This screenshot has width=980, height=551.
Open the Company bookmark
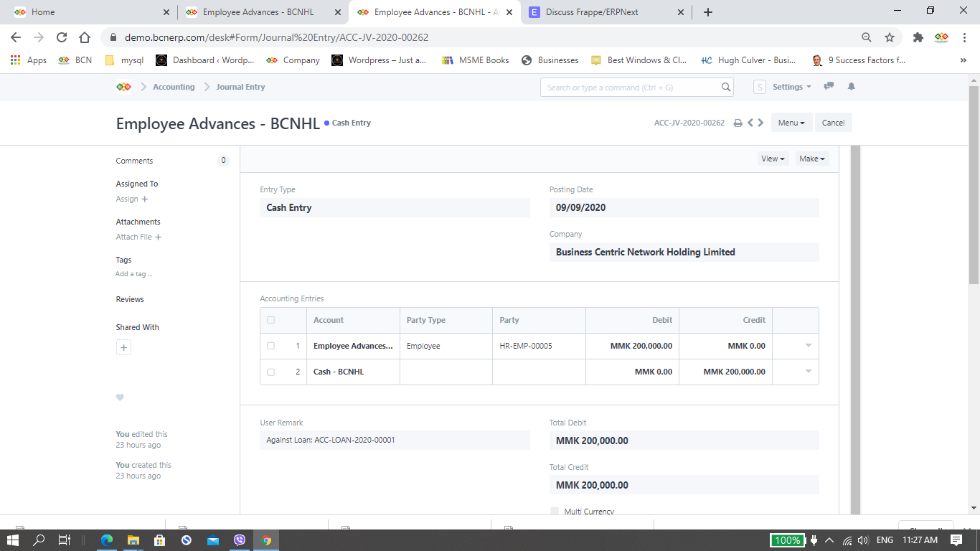click(x=293, y=60)
